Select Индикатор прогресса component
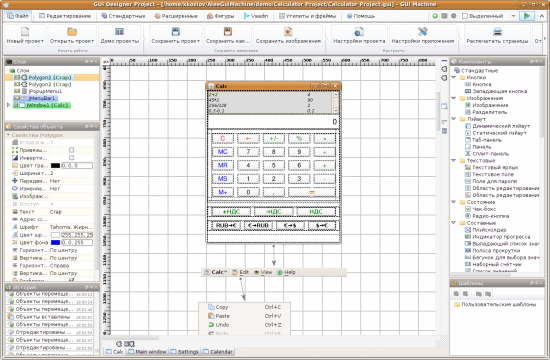 pos(501,237)
